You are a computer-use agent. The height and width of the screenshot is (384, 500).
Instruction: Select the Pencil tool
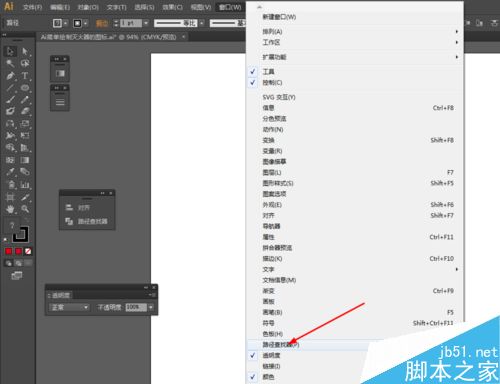pyautogui.click(x=25, y=99)
